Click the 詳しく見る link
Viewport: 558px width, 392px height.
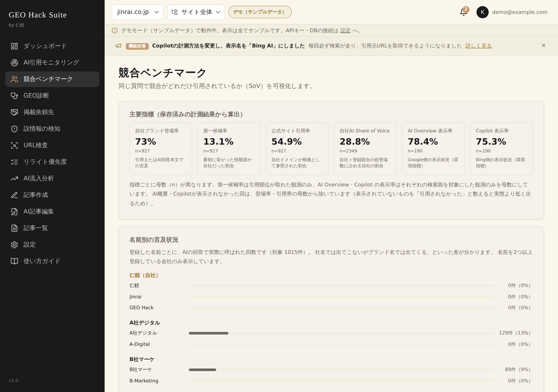pyautogui.click(x=478, y=46)
